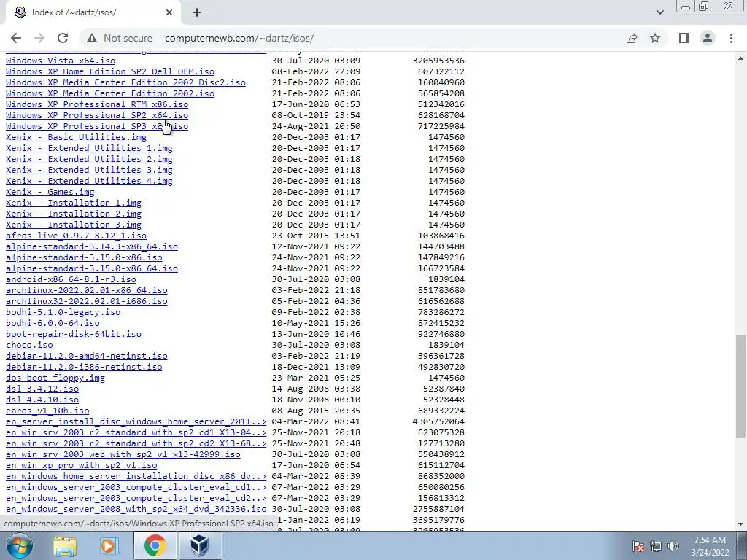This screenshot has height=560, width=747.
Task: Click Windows XP Media Center Edition 2002 Disc2.iso
Action: (125, 82)
